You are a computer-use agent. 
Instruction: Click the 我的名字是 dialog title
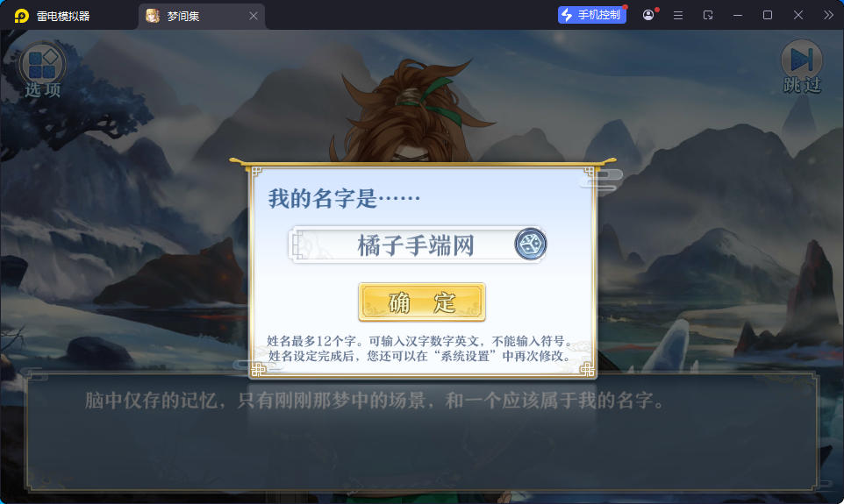344,198
